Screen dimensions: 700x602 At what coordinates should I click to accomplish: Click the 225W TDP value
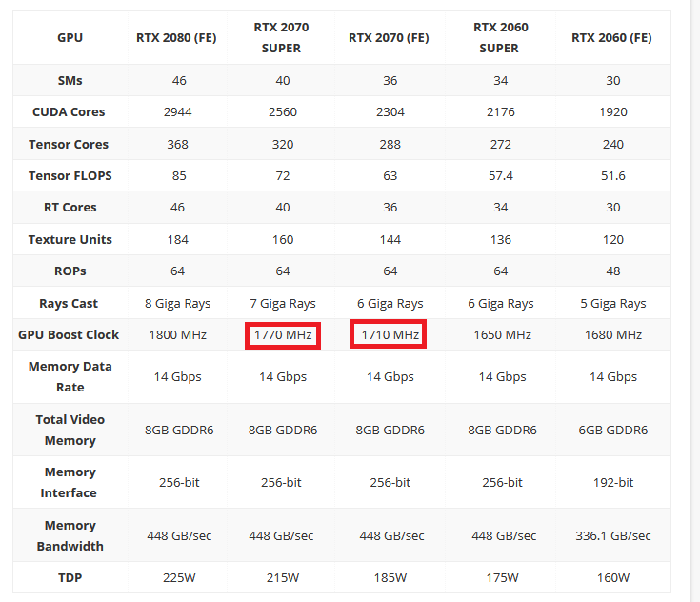[179, 578]
